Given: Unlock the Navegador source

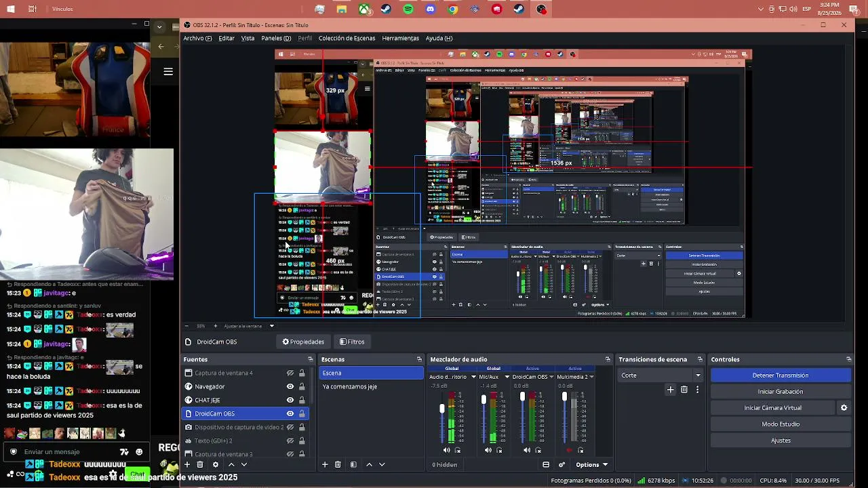Looking at the screenshot, I should [x=302, y=386].
